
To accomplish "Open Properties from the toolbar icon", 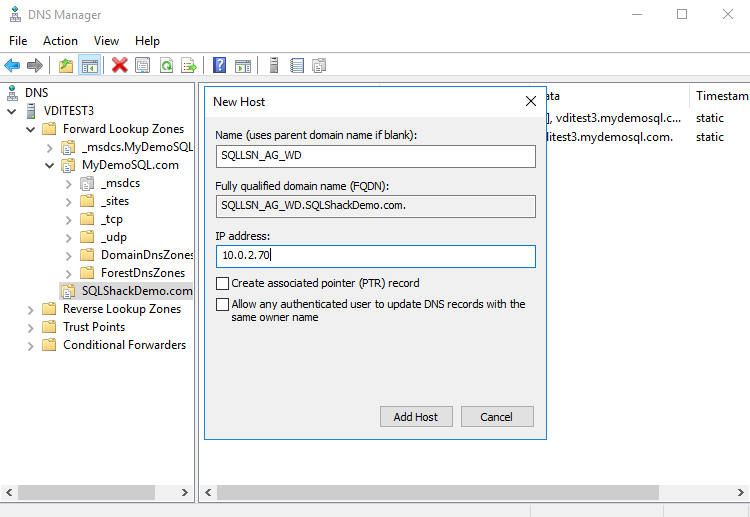I will 143,65.
